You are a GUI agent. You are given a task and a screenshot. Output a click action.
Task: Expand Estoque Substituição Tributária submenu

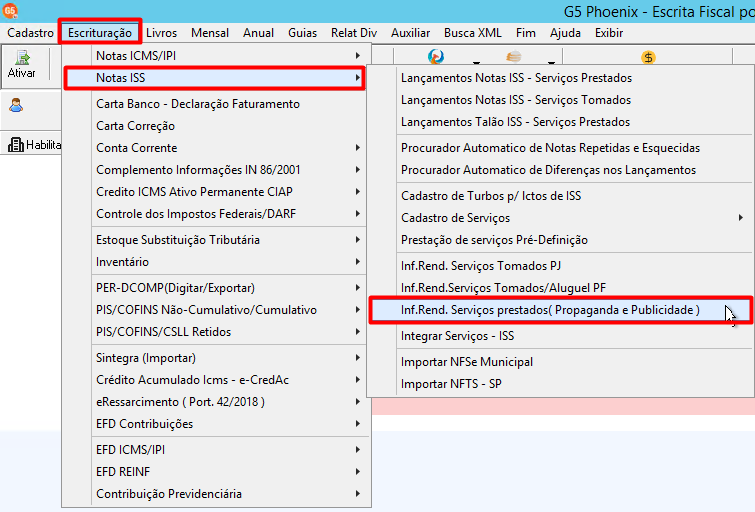coord(215,240)
